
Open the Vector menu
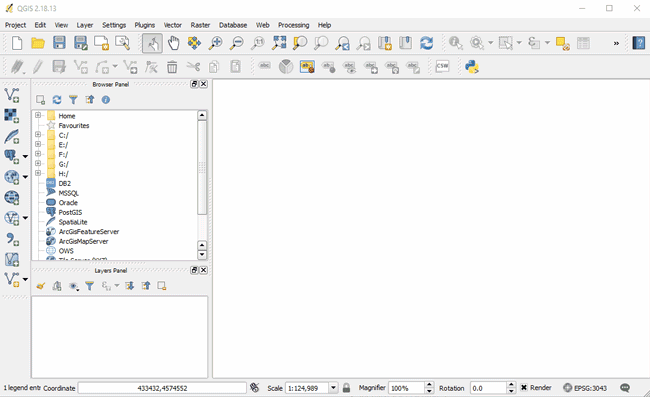(x=172, y=25)
